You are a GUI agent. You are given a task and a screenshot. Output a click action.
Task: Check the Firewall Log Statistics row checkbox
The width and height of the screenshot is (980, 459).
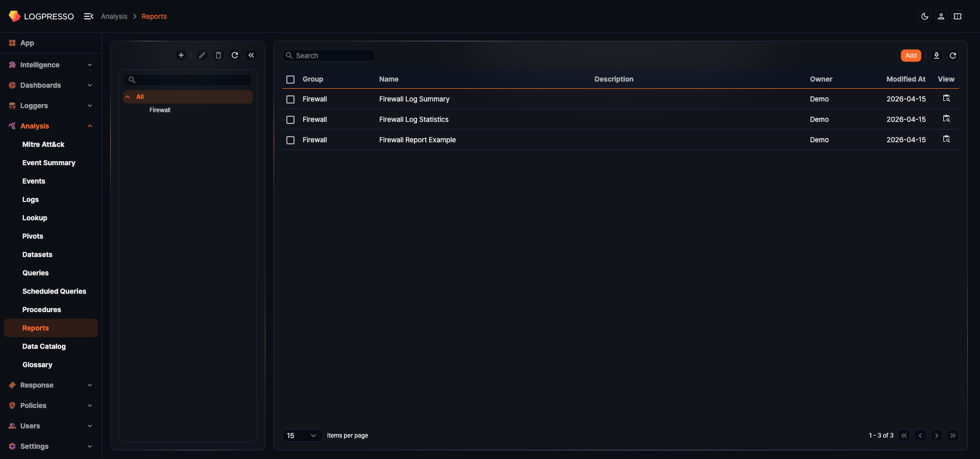point(290,119)
